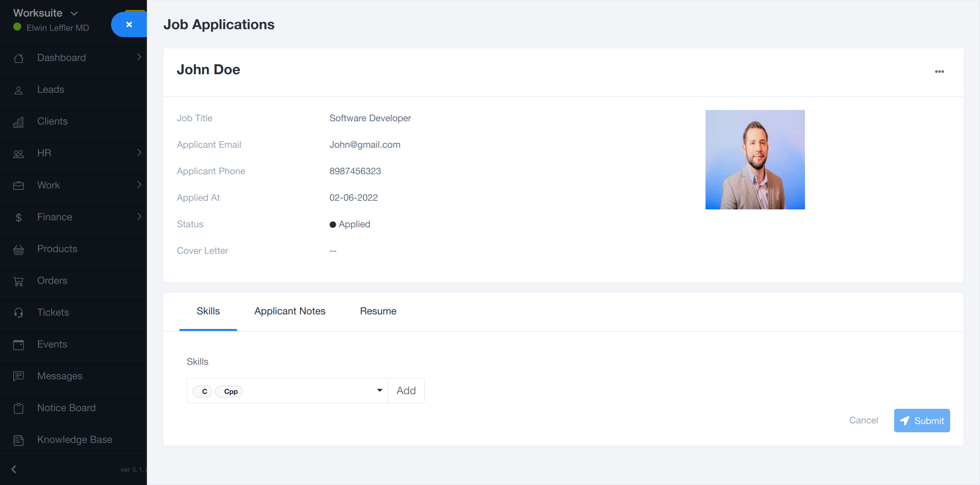This screenshot has width=980, height=485.
Task: Click the Leads person icon in sidebar
Action: pyautogui.click(x=18, y=90)
